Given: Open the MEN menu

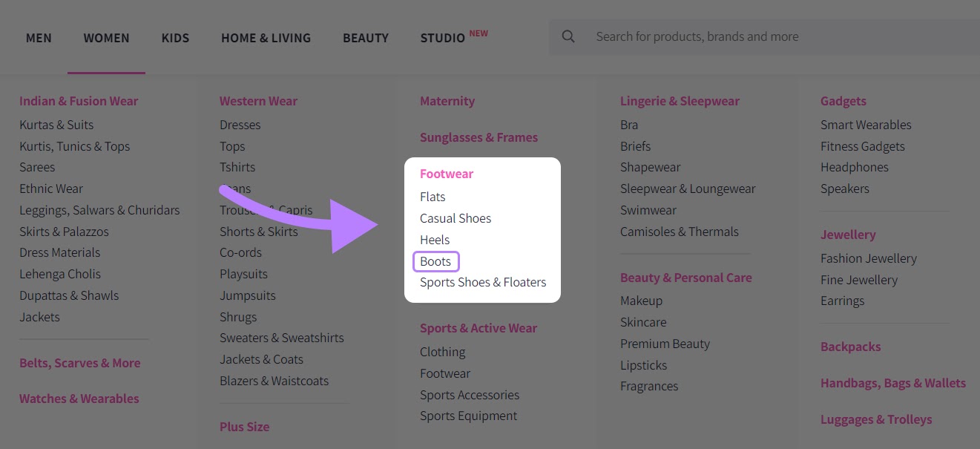Looking at the screenshot, I should coord(39,37).
